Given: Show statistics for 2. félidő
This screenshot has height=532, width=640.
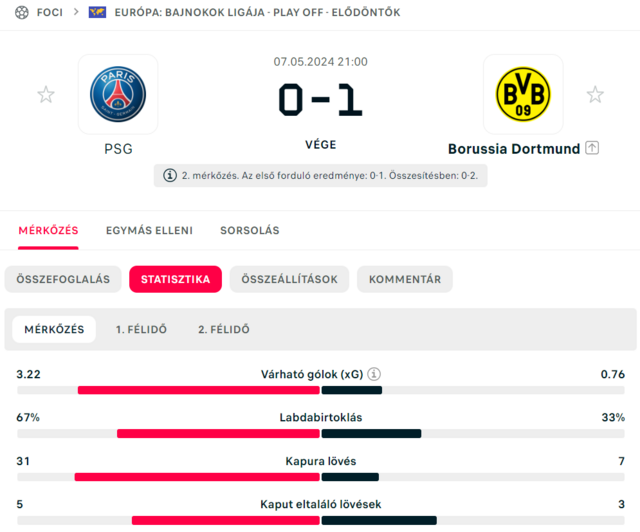Looking at the screenshot, I should [x=224, y=329].
